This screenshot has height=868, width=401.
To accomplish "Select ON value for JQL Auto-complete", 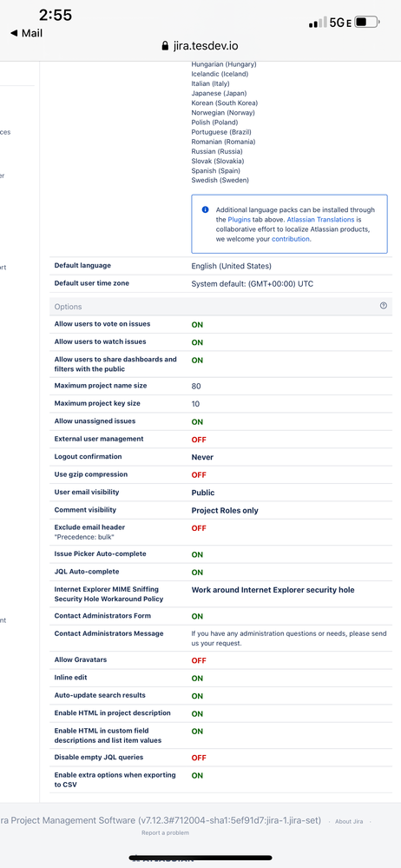I will (197, 573).
